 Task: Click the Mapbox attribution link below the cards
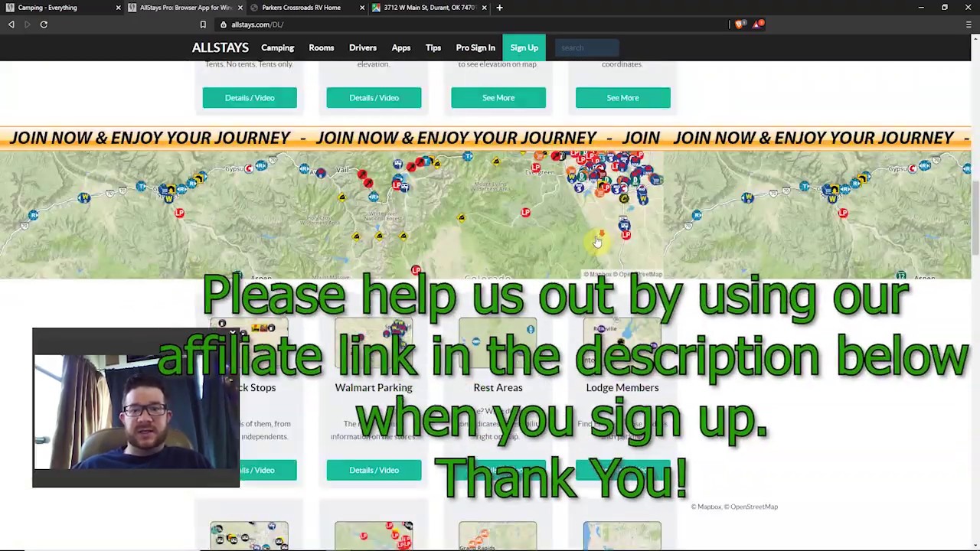[709, 507]
